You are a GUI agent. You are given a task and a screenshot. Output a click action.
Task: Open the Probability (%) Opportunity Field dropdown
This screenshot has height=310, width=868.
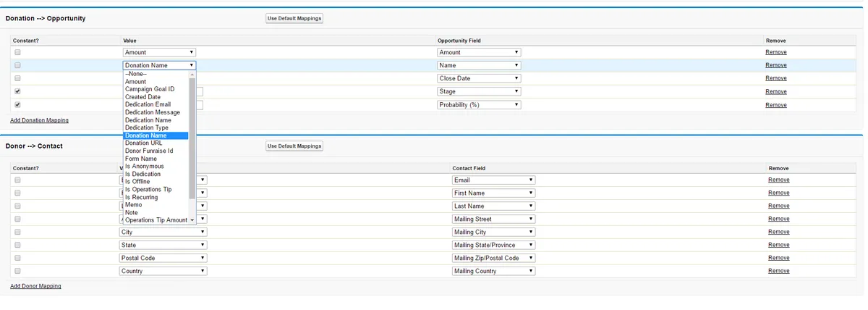coord(479,104)
